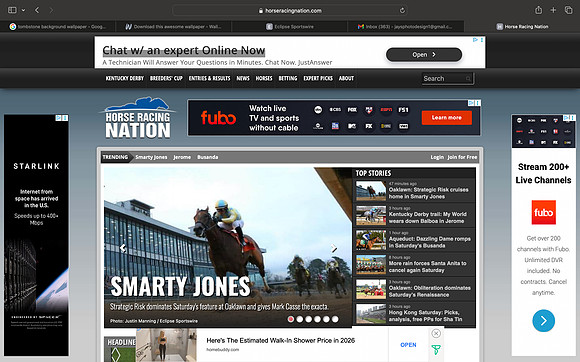Click the site Search field

click(x=448, y=78)
